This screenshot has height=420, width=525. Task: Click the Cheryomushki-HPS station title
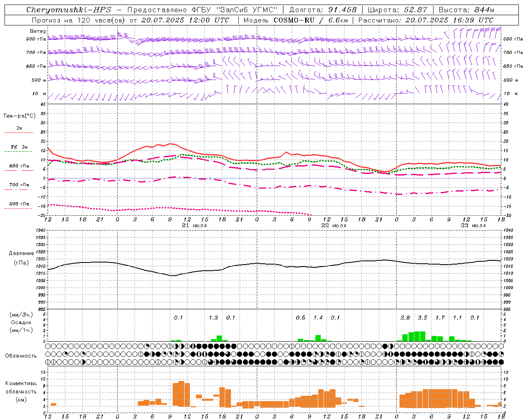[x=68, y=10]
